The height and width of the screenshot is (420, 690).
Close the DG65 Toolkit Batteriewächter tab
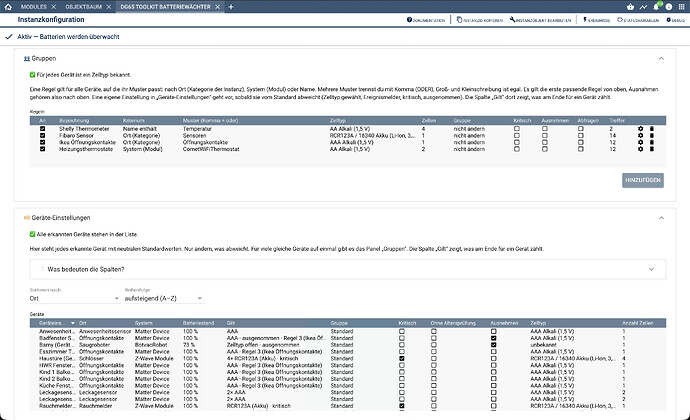pyautogui.click(x=217, y=7)
